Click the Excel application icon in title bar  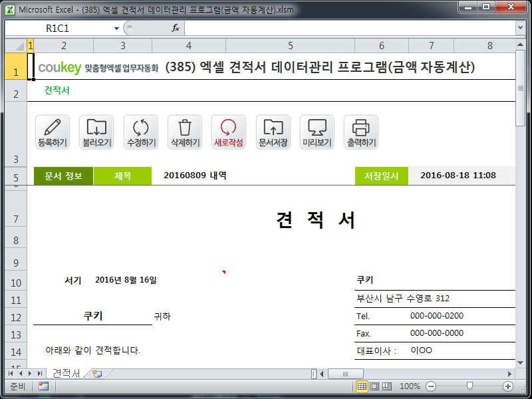point(10,10)
